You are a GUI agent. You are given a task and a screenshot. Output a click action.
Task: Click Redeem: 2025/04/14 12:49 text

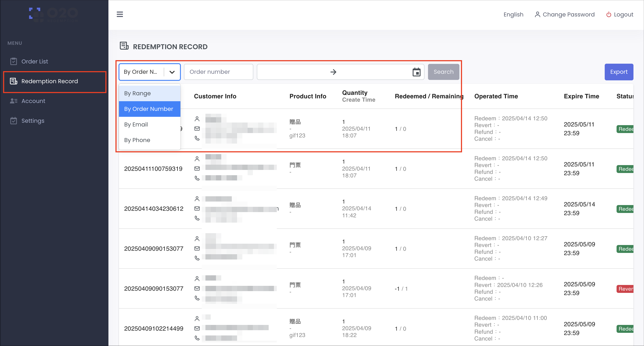[511, 198]
